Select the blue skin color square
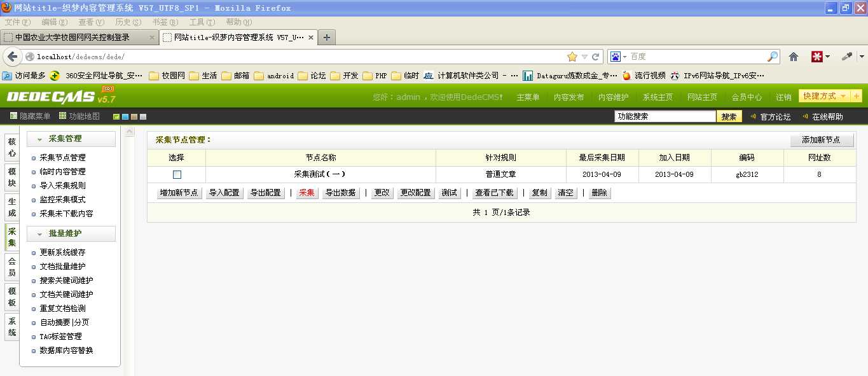 [125, 116]
